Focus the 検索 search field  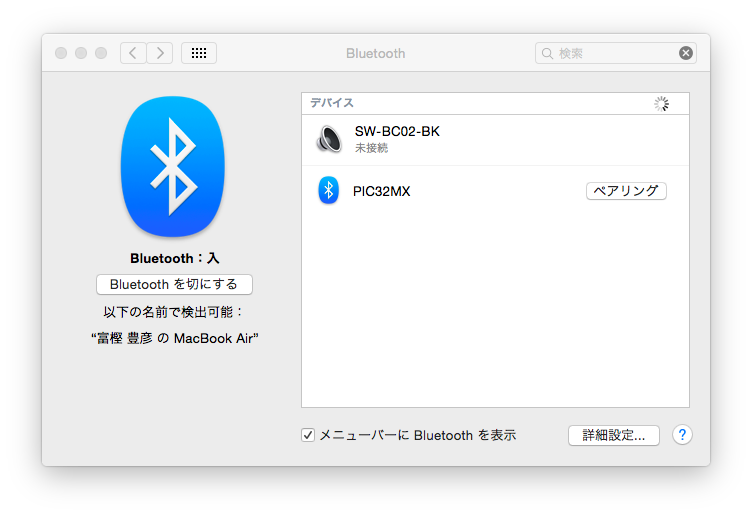(x=616, y=53)
